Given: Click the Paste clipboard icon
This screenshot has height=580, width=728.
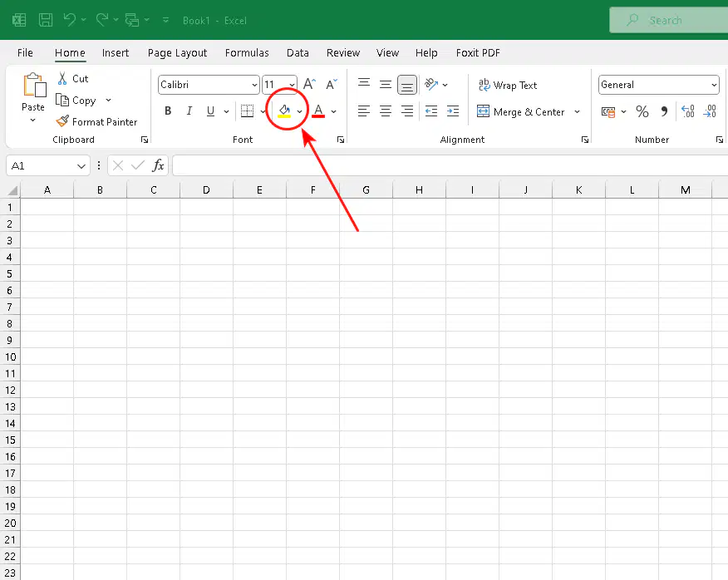Looking at the screenshot, I should click(x=34, y=85).
